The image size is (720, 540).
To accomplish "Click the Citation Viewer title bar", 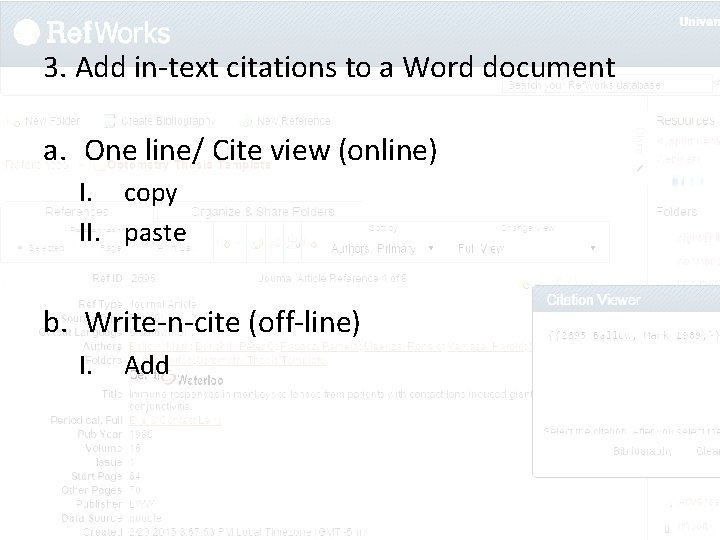I will click(626, 300).
